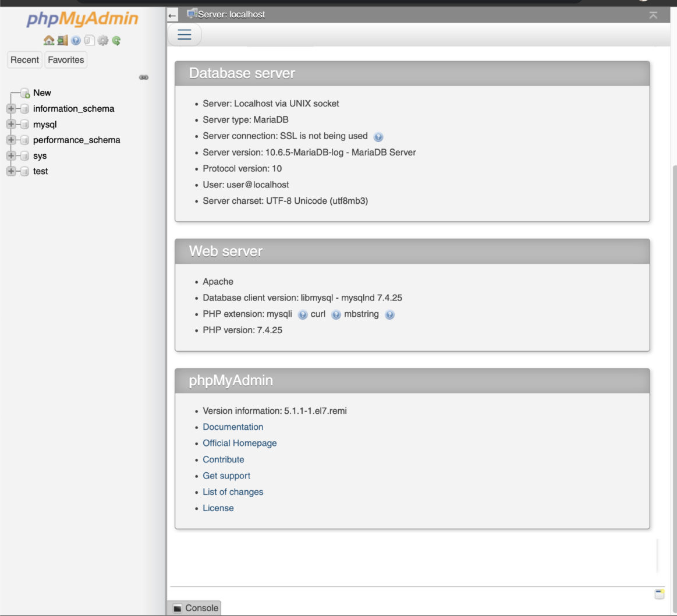Switch to the Recent tab
This screenshot has width=677, height=616.
point(24,59)
